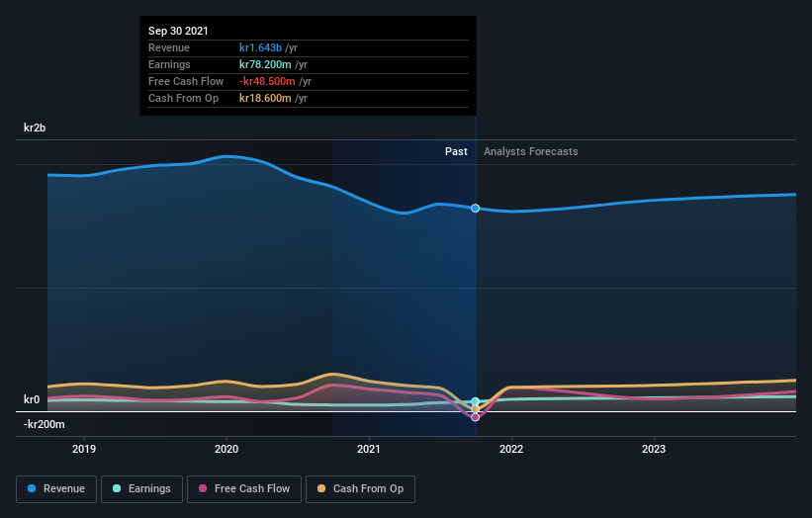The image size is (812, 518).
Task: Click the kr78.200m earnings value
Action: point(265,64)
